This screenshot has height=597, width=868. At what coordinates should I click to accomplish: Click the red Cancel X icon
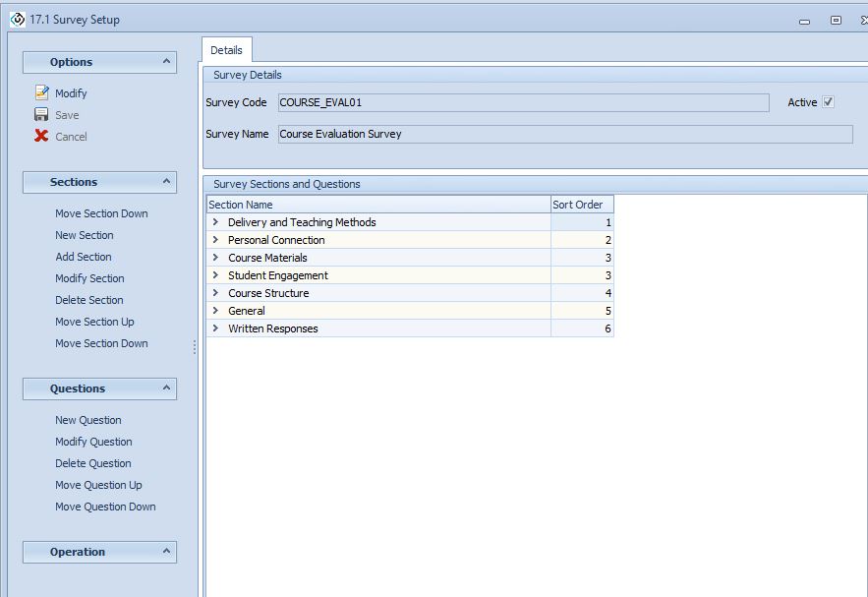pos(41,137)
